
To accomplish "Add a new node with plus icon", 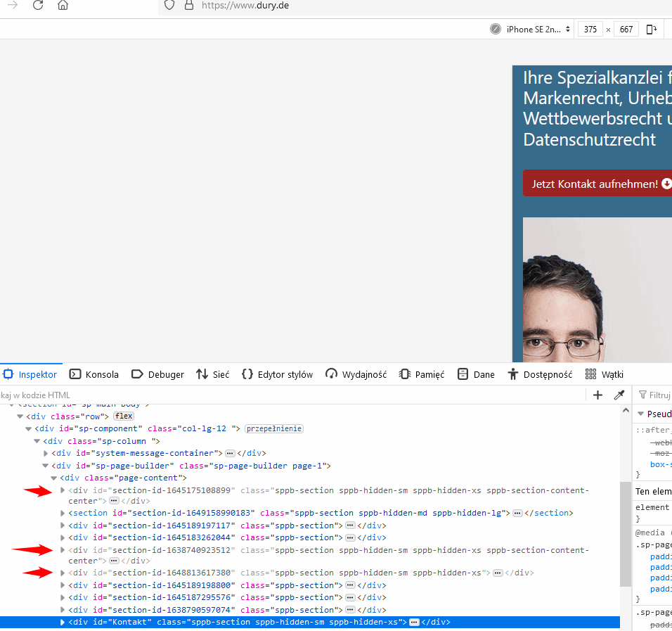I will (597, 395).
